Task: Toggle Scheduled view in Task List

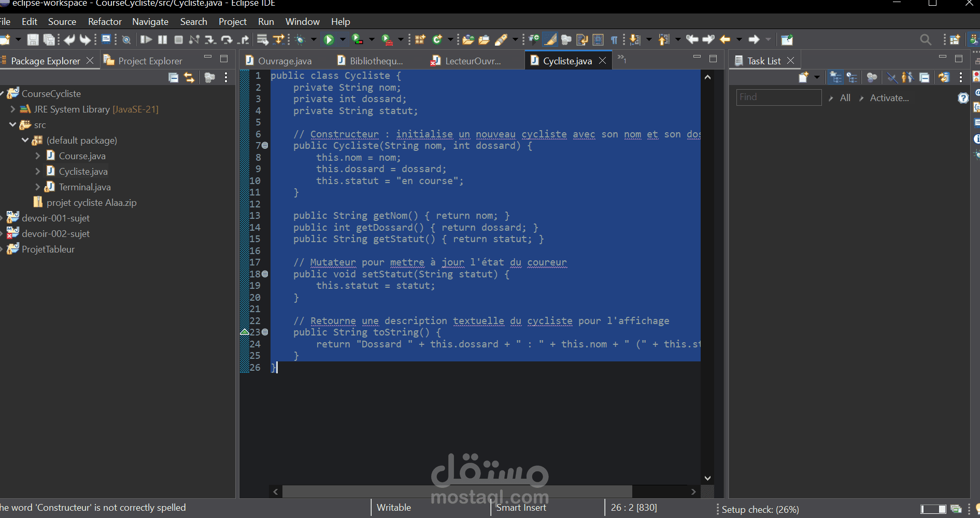Action: coord(852,77)
